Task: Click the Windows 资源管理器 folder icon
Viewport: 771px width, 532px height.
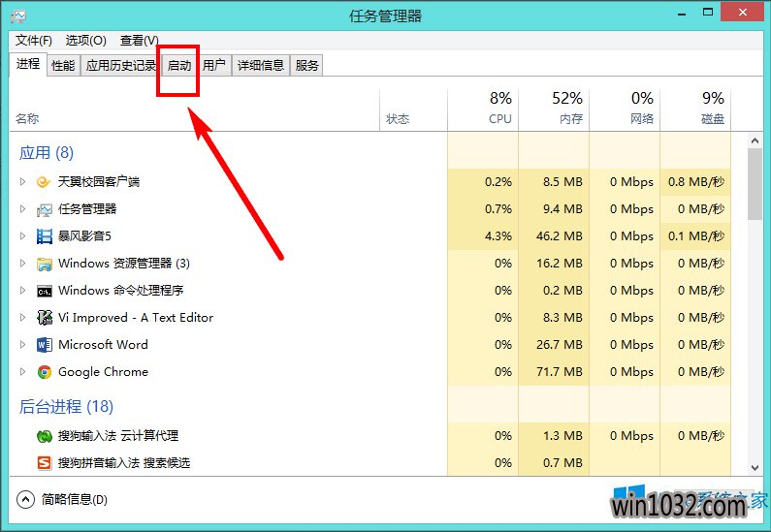Action: (x=44, y=263)
